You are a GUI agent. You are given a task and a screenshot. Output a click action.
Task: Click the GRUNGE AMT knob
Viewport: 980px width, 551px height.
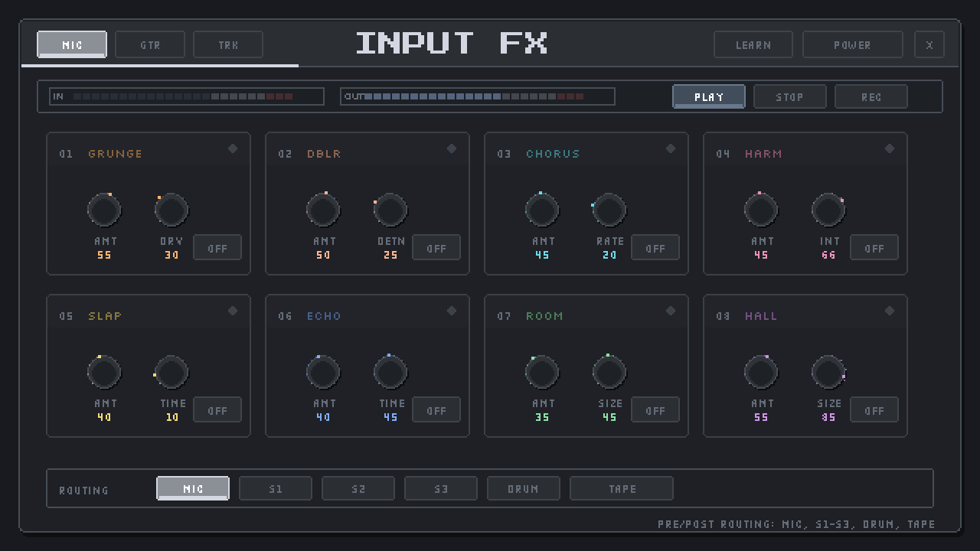click(104, 210)
